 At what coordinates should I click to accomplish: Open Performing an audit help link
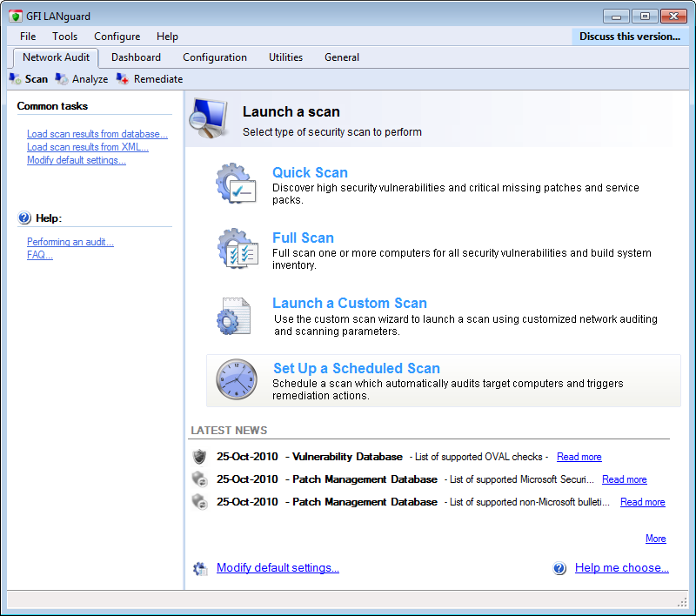70,242
